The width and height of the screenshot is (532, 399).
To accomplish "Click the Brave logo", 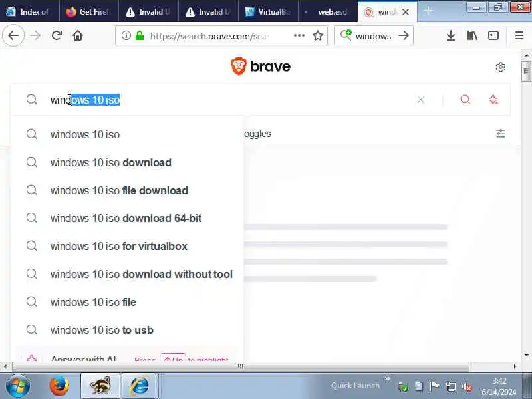I will 261,66.
